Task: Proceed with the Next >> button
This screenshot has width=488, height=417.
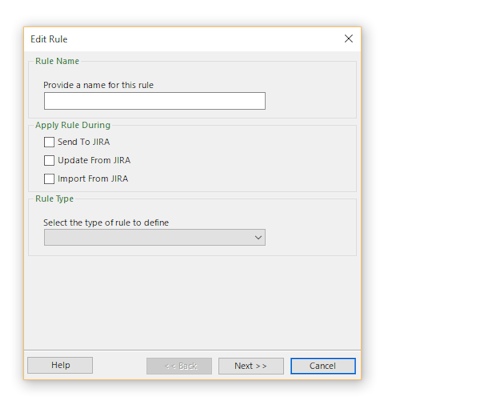Action: [x=251, y=366]
